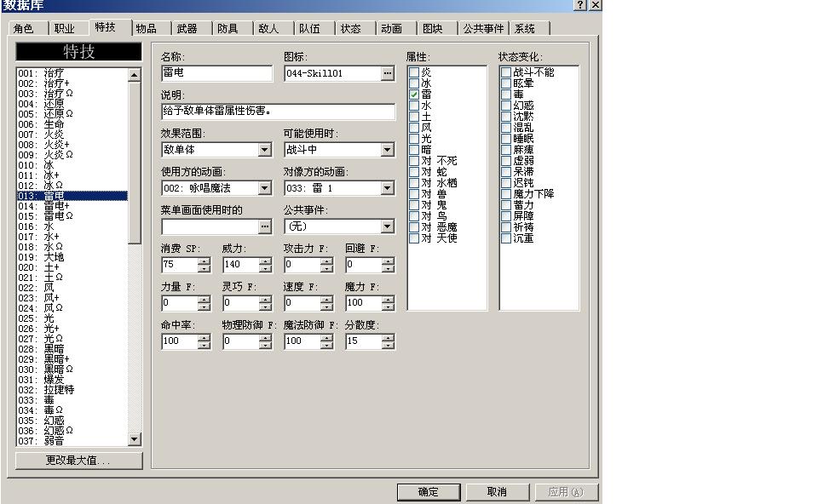Enable the 沉重 state change checkbox
The height and width of the screenshot is (504, 818).
pos(505,238)
